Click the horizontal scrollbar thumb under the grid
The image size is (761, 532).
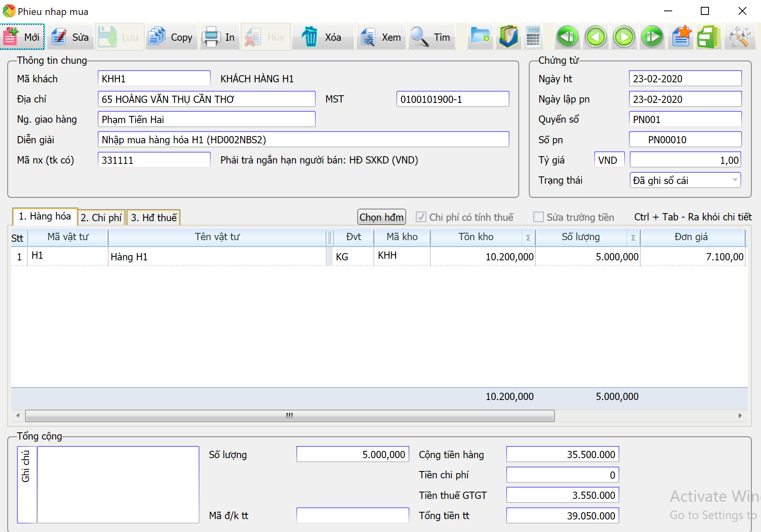point(289,415)
